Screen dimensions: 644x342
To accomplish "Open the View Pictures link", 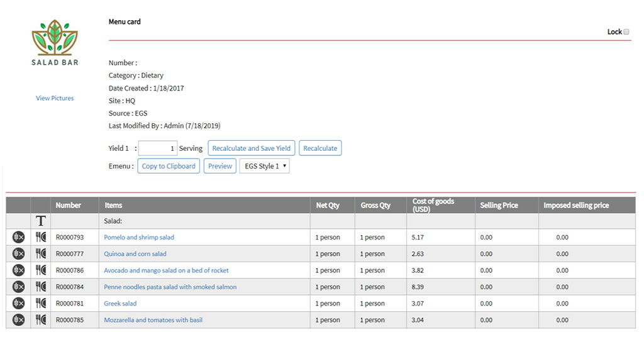I will click(x=55, y=98).
